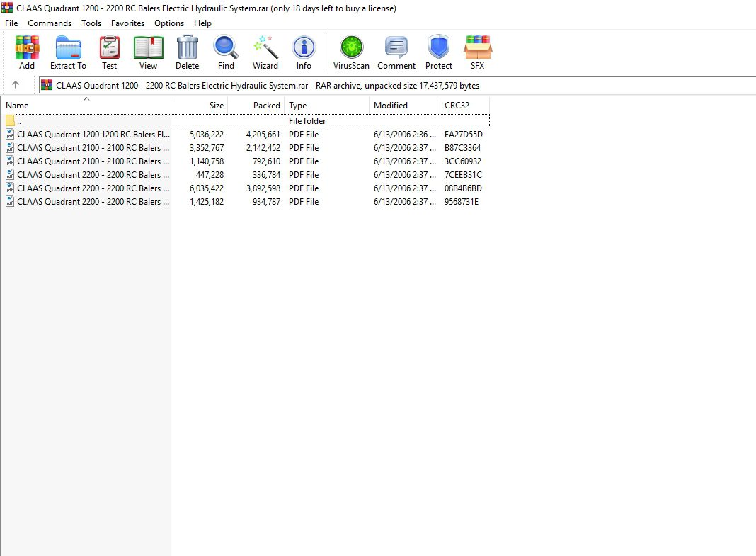Click packed size 336,784
The height and width of the screenshot is (556, 756).
[267, 174]
